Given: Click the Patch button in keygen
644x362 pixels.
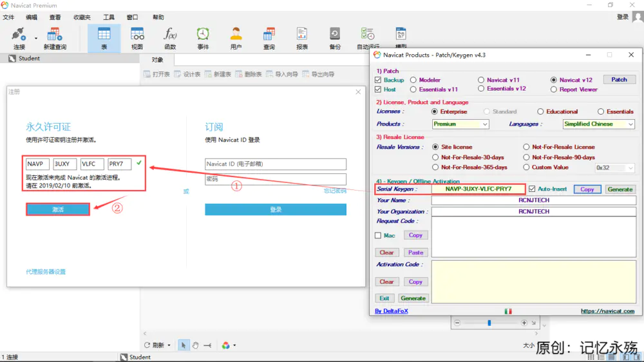Looking at the screenshot, I should pos(619,79).
